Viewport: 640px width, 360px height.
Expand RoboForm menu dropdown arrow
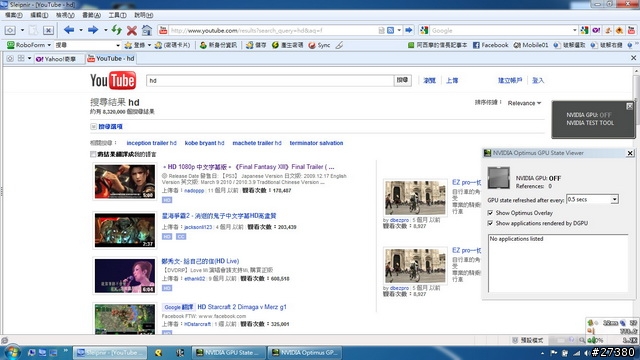49,45
